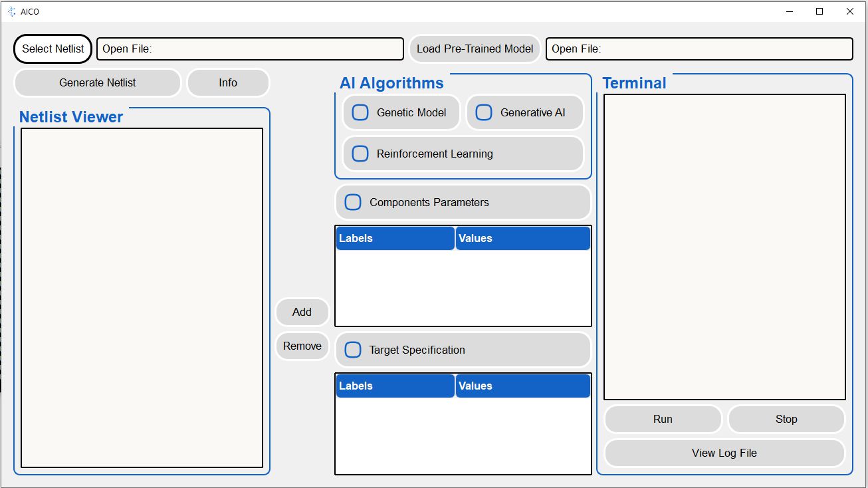
Task: Click the netlist Open File path field
Action: 251,49
